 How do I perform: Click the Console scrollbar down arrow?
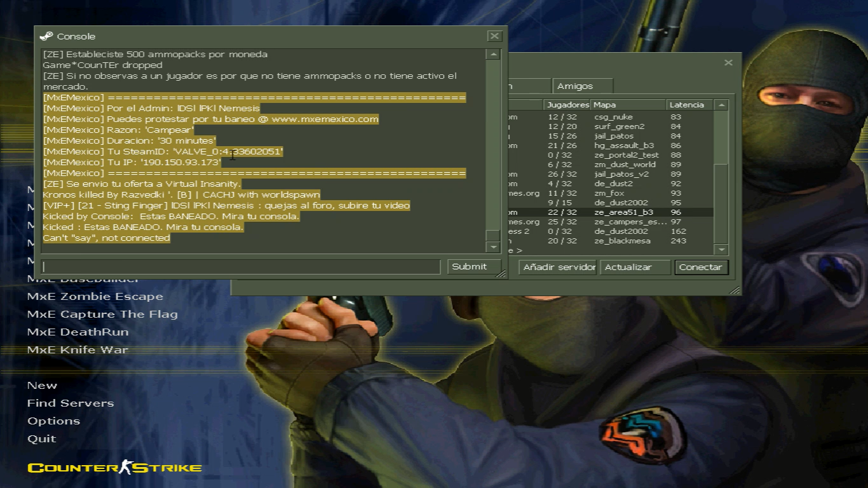(493, 247)
